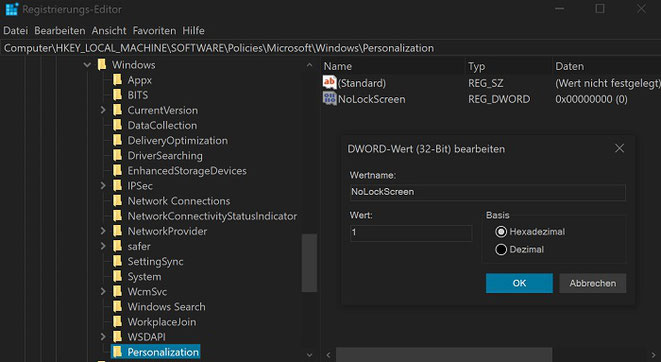The image size is (661, 362).
Task: Click the Wert input field
Action: (411, 233)
